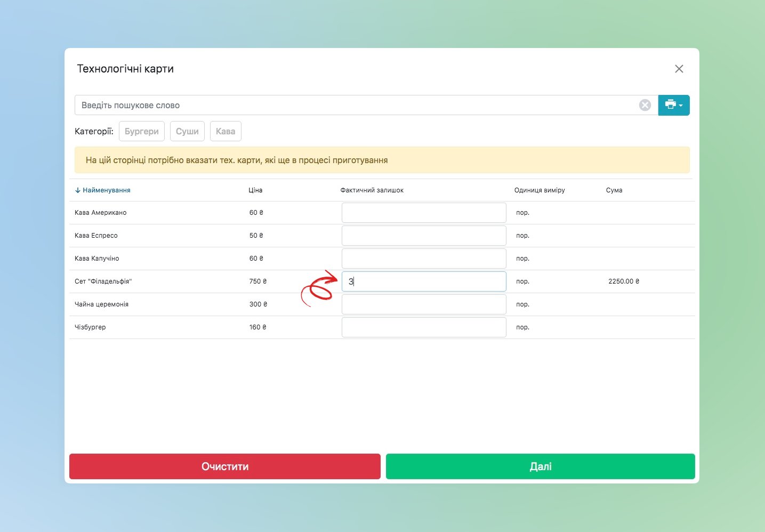Focus the Кава Капучіно quantity input

[x=423, y=259]
